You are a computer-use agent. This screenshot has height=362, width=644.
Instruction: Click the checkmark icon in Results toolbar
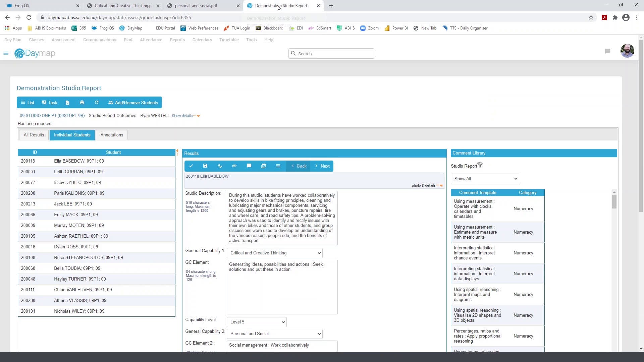point(191,166)
